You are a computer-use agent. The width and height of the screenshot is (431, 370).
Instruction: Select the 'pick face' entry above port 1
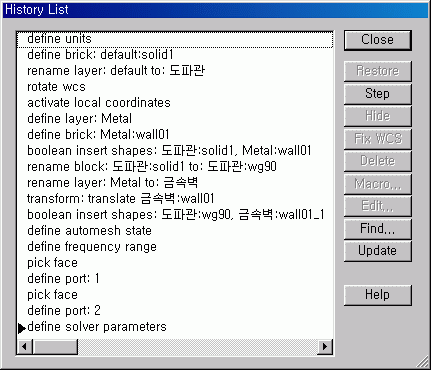click(x=175, y=263)
